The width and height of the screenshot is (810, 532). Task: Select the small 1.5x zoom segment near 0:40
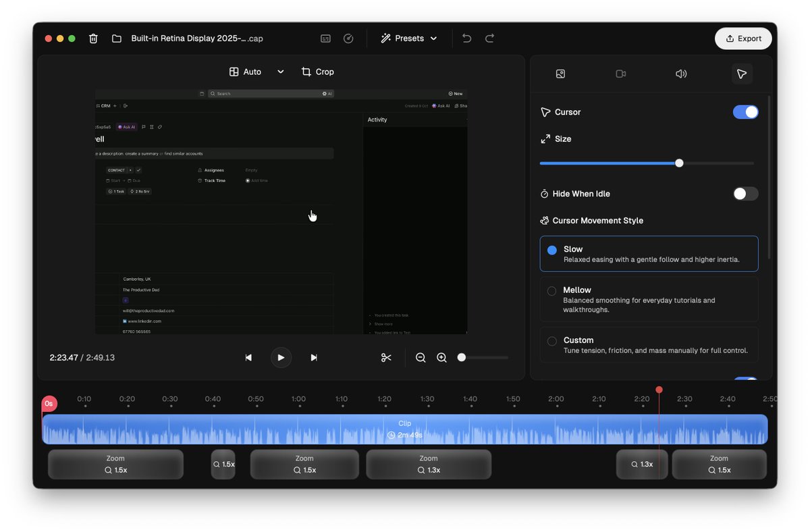(223, 464)
